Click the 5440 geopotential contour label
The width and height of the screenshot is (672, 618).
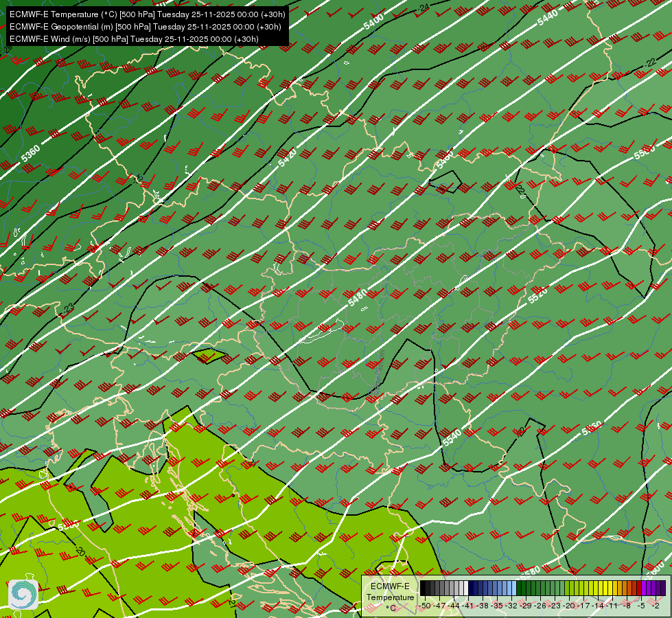click(x=547, y=18)
